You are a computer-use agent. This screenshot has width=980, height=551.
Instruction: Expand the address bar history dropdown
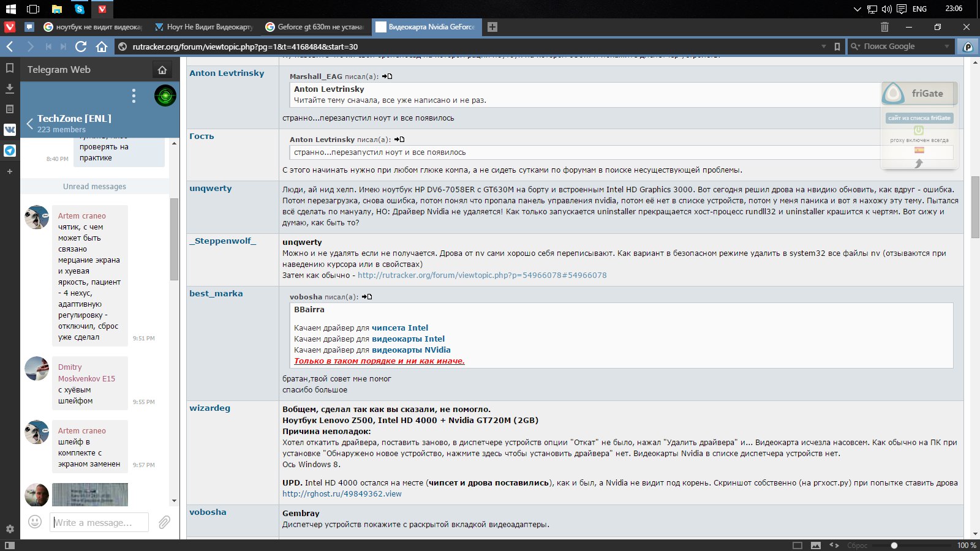click(x=824, y=47)
